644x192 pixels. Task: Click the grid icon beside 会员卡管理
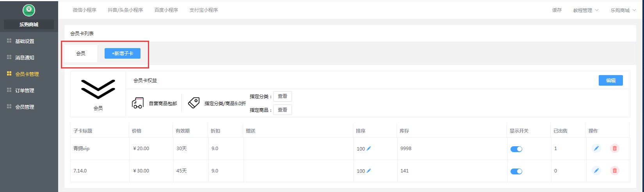click(9, 74)
